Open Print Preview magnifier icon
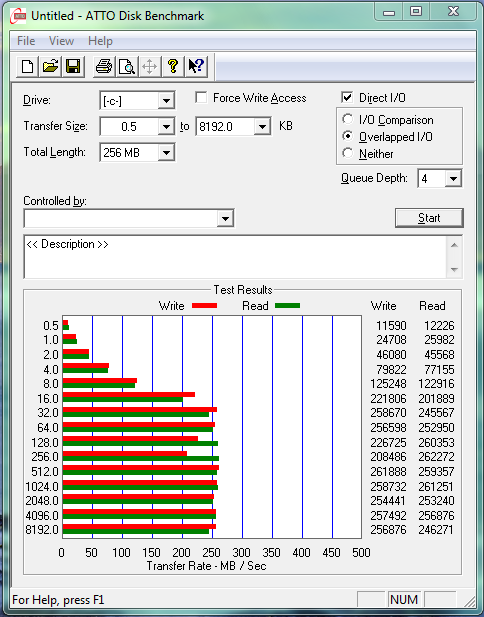The width and height of the screenshot is (484, 617). tap(127, 66)
